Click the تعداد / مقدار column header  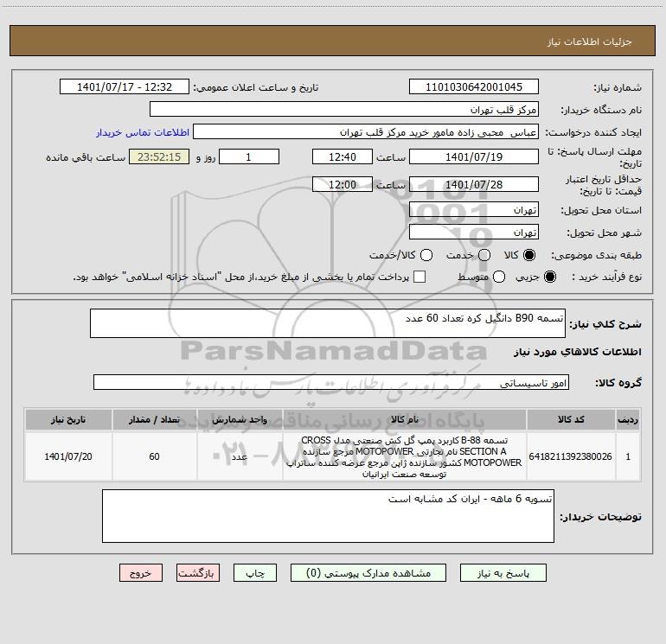click(154, 420)
